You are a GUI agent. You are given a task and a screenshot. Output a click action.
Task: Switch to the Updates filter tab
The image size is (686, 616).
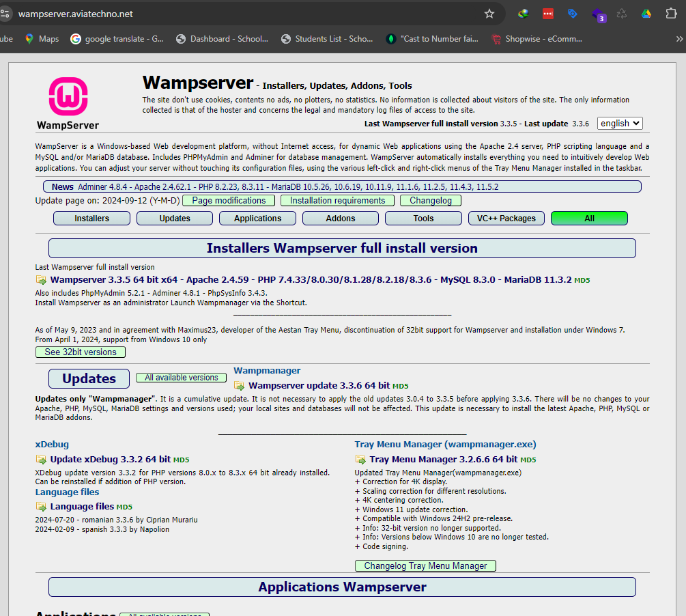coord(175,218)
